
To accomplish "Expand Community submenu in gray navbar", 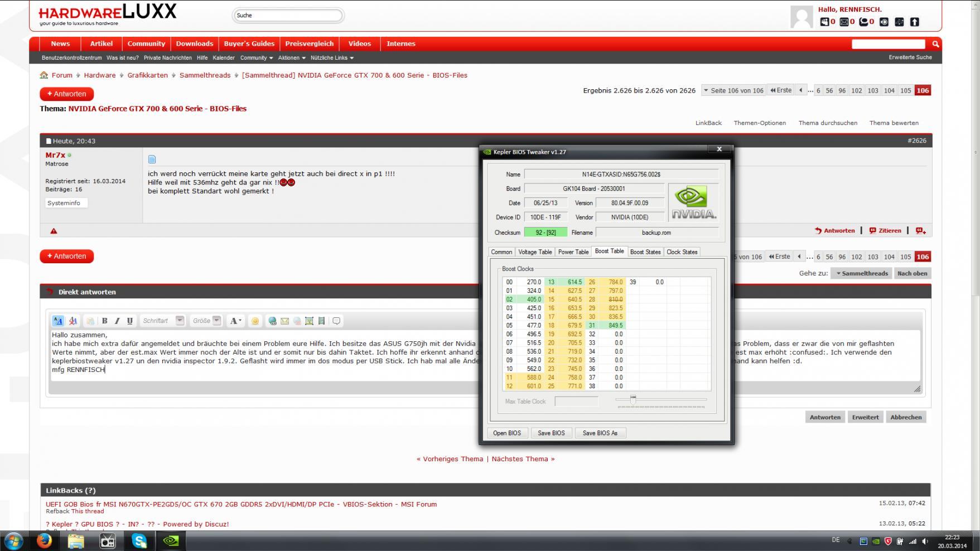I will (x=257, y=58).
